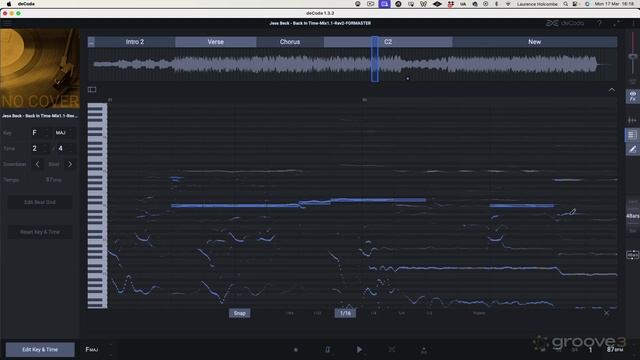
Task: Collapse the piano roll with up chevron
Action: 612,90
